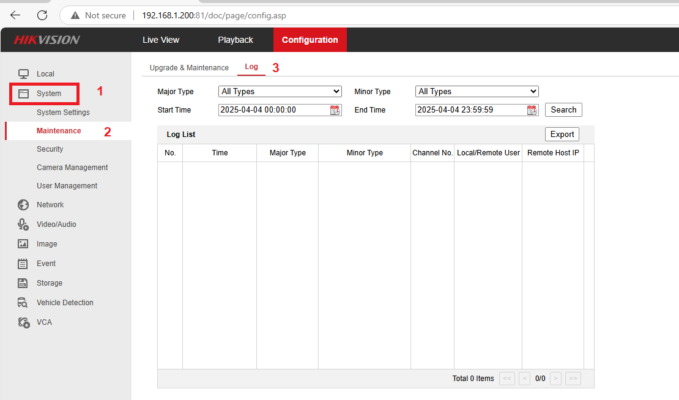Viewport: 679px width, 400px height.
Task: Switch to Playback tab
Action: tap(235, 40)
